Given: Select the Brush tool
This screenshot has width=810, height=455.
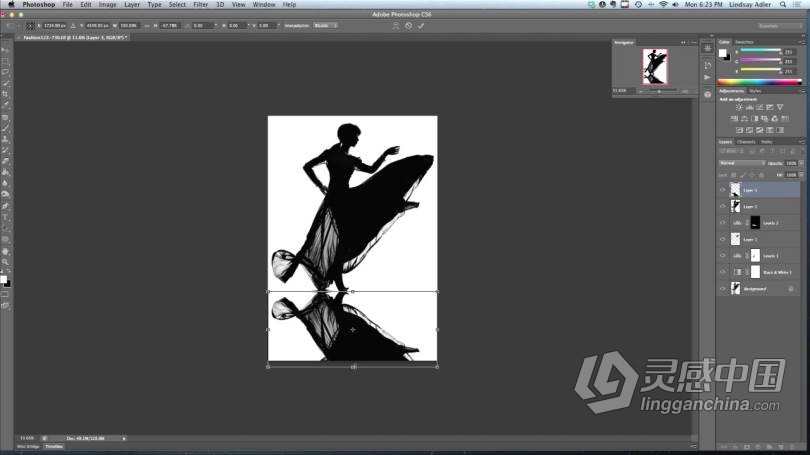Looking at the screenshot, I should click(x=5, y=128).
